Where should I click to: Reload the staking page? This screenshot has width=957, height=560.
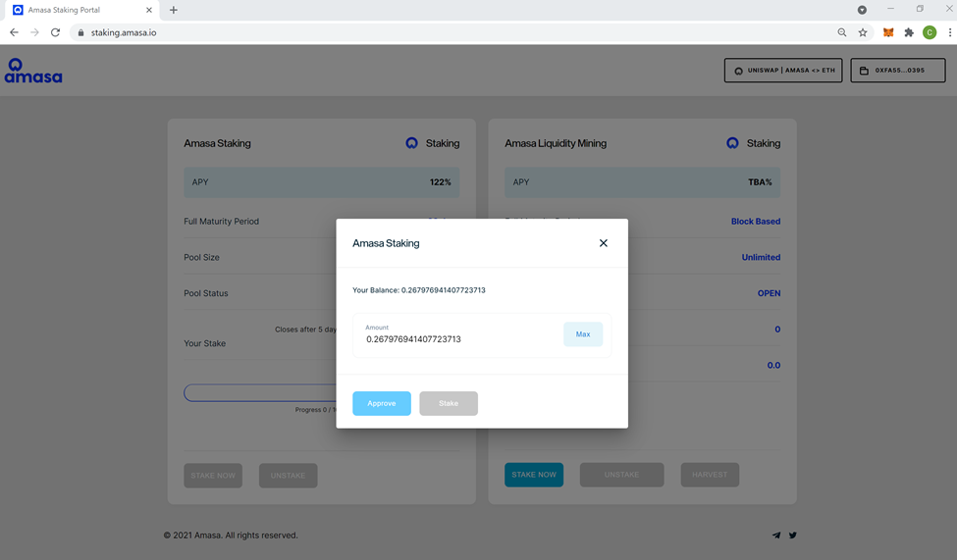click(56, 32)
